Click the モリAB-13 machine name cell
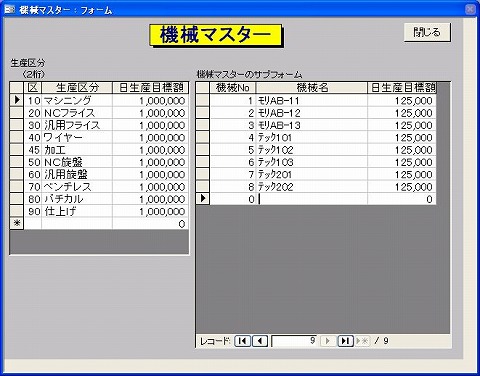 pyautogui.click(x=312, y=125)
